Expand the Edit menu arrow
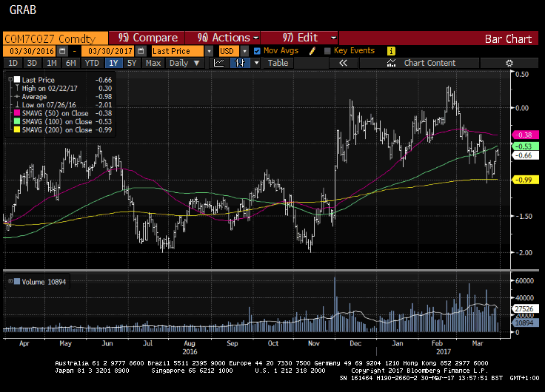545x392 pixels. (x=333, y=38)
